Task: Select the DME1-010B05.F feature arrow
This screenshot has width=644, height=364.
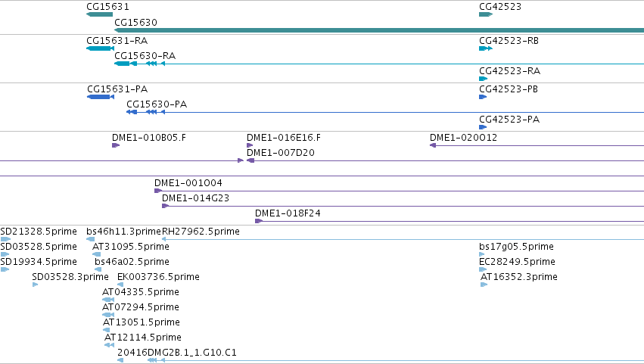Action: 116,145
